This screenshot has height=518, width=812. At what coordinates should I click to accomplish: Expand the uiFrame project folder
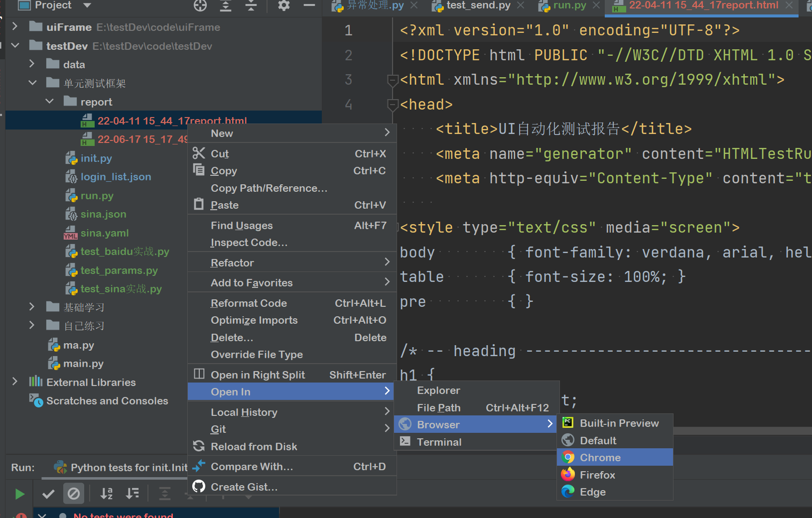15,27
